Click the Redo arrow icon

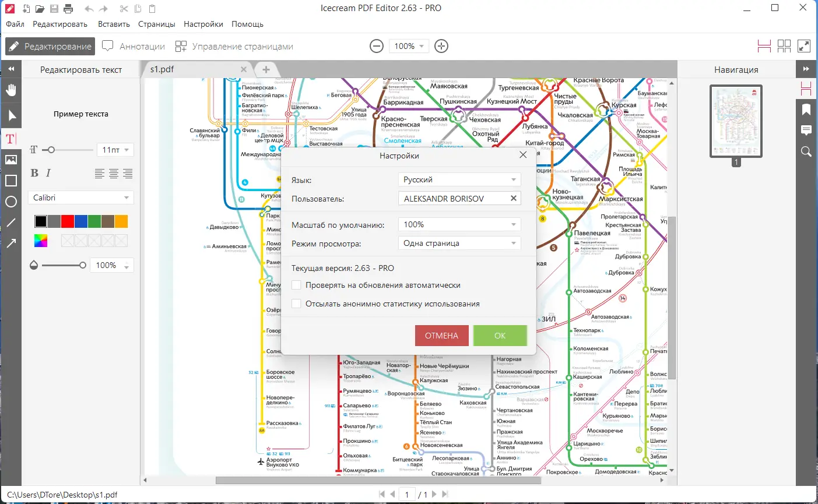coord(104,9)
